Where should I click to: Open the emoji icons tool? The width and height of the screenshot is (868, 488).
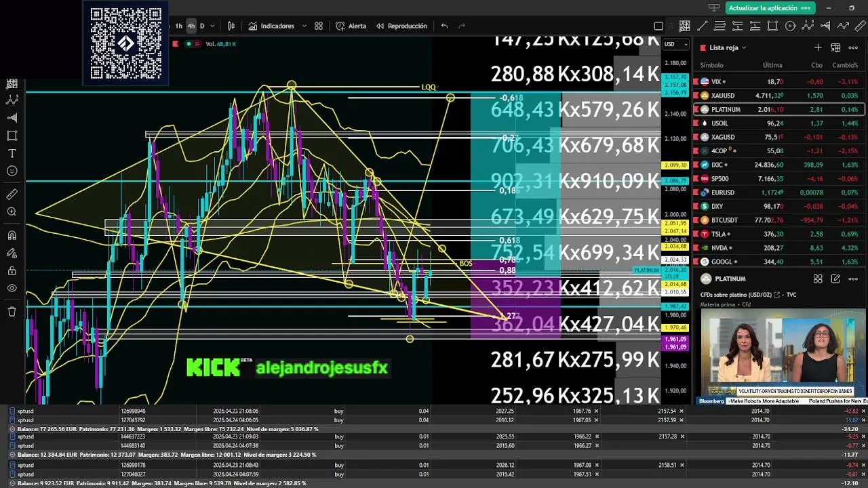tap(12, 171)
